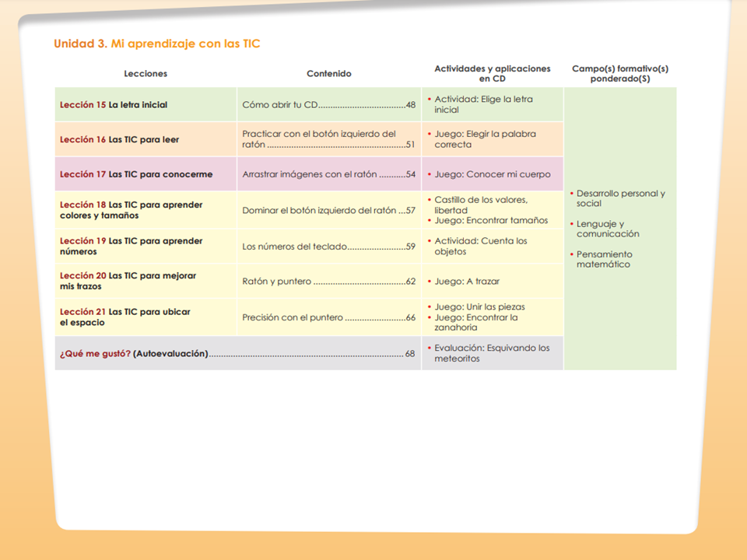Click Arrastrar imágenes con el ratón entry

(x=328, y=174)
